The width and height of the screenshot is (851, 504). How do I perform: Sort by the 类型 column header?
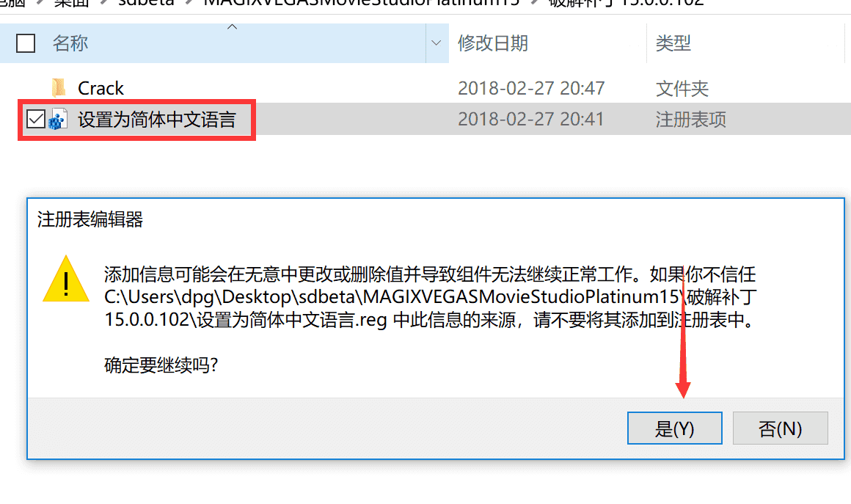click(x=673, y=43)
